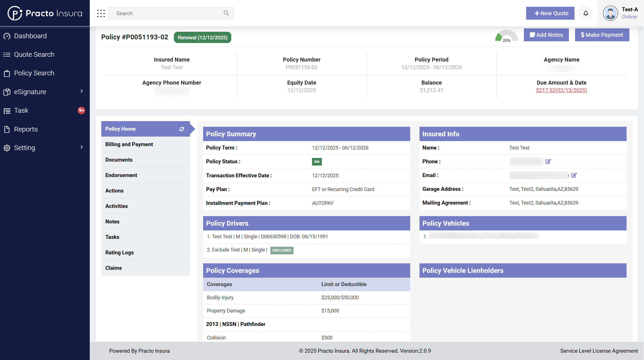The image size is (644, 360).
Task: Expand the Setting submenu chevron
Action: [x=82, y=147]
